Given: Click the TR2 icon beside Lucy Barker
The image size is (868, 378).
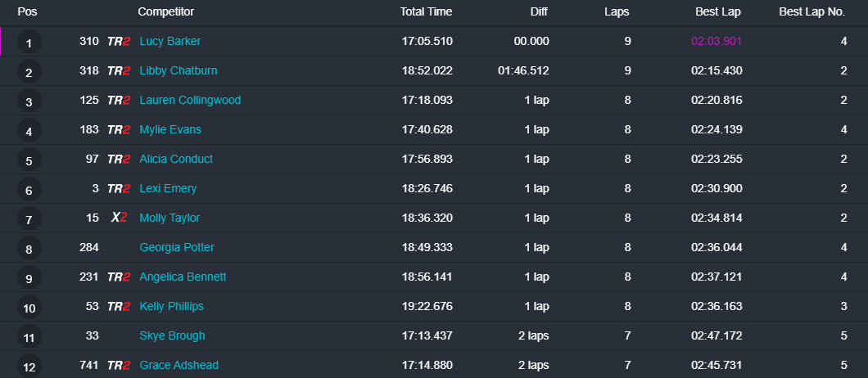Looking at the screenshot, I should coord(119,42).
